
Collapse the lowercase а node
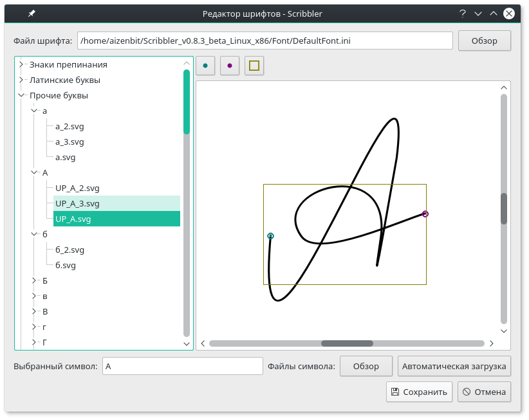click(34, 111)
